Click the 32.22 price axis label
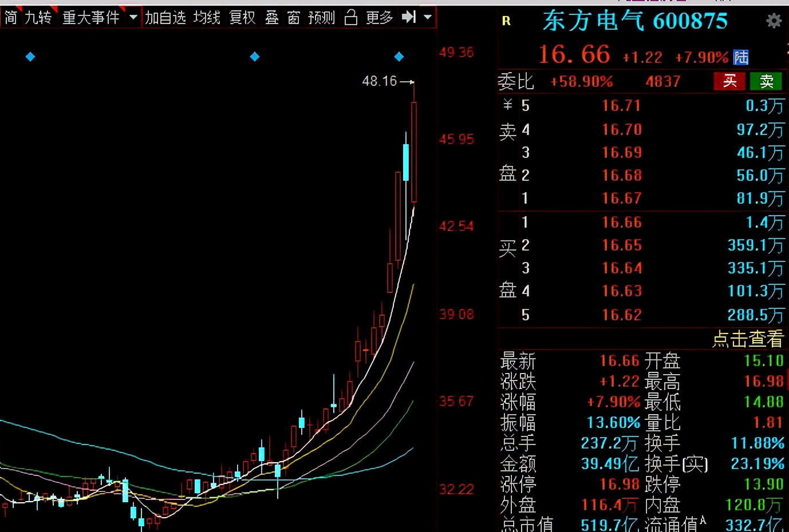Image resolution: width=789 pixels, height=532 pixels. pos(456,490)
